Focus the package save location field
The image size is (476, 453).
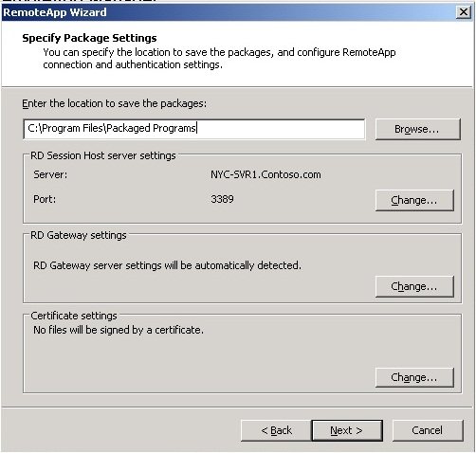pos(194,129)
